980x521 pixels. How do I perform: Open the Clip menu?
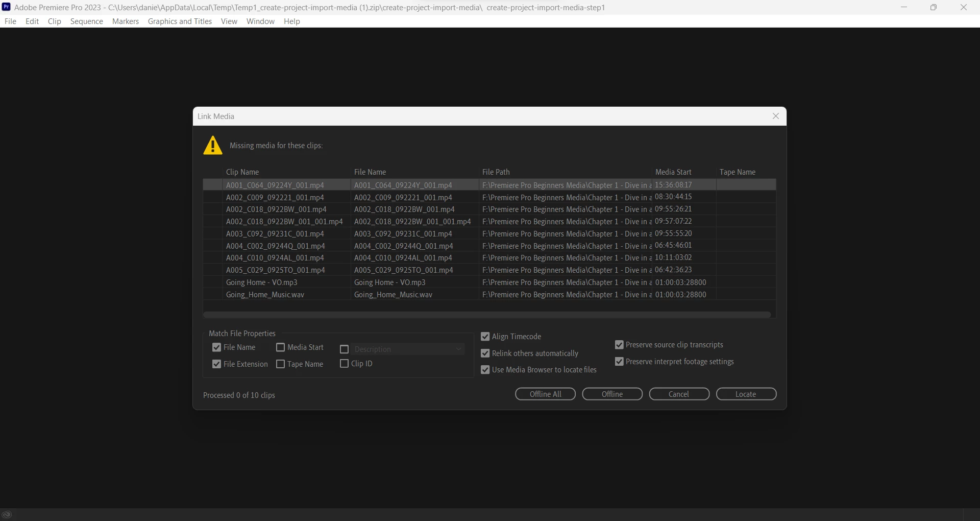pos(55,21)
